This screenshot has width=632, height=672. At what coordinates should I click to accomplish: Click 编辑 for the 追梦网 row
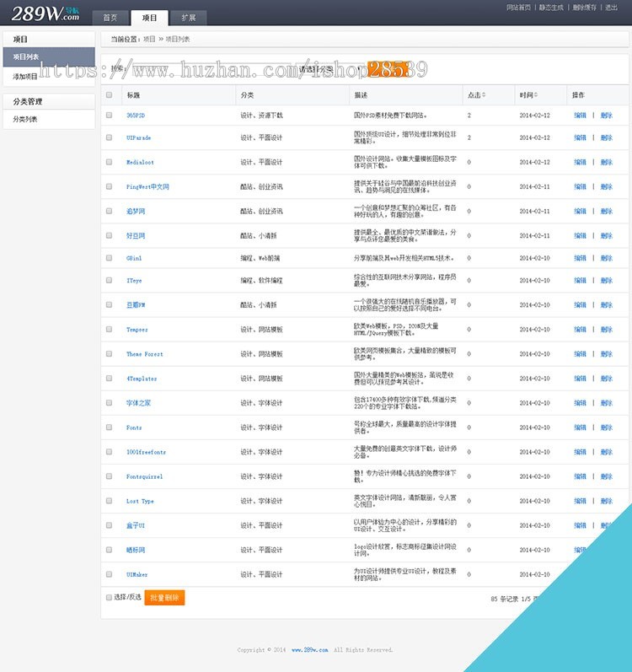coord(580,211)
